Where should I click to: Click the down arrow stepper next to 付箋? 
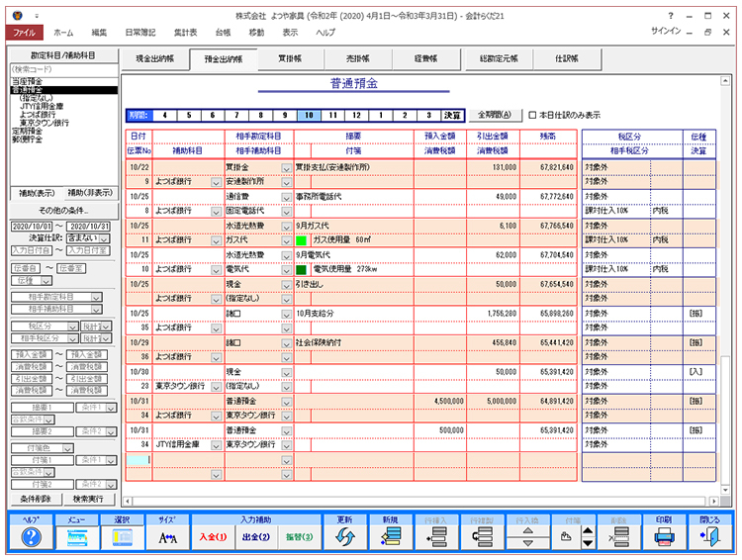pos(588,543)
